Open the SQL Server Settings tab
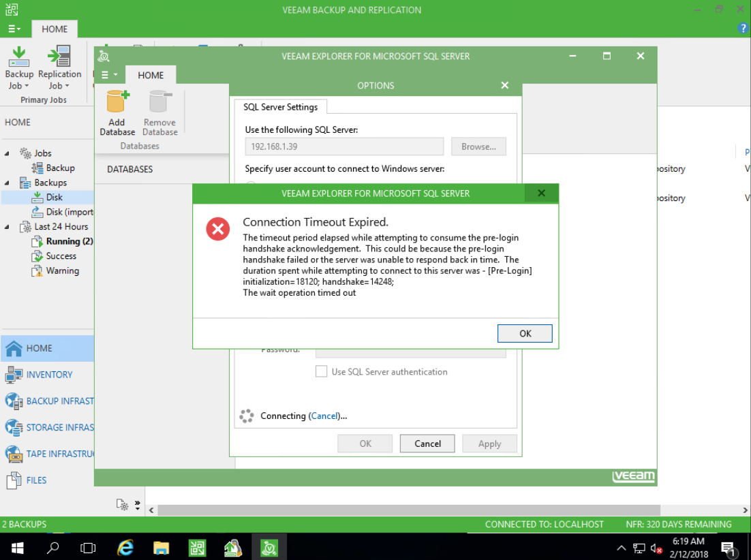The width and height of the screenshot is (751, 560). click(280, 107)
